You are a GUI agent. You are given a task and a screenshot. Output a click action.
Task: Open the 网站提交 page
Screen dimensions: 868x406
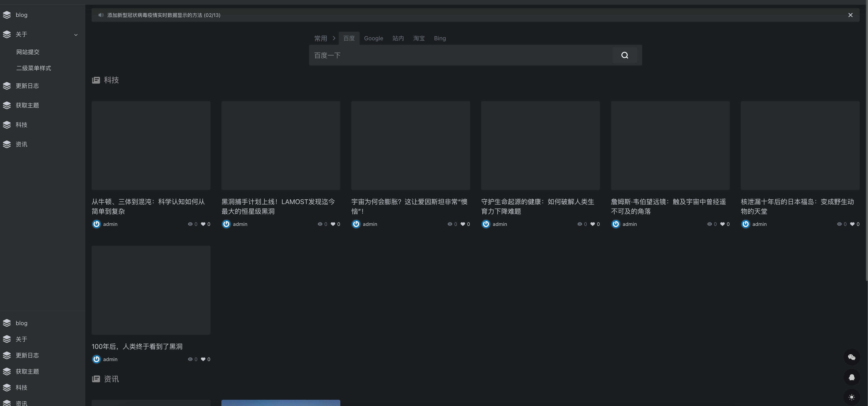tap(27, 52)
